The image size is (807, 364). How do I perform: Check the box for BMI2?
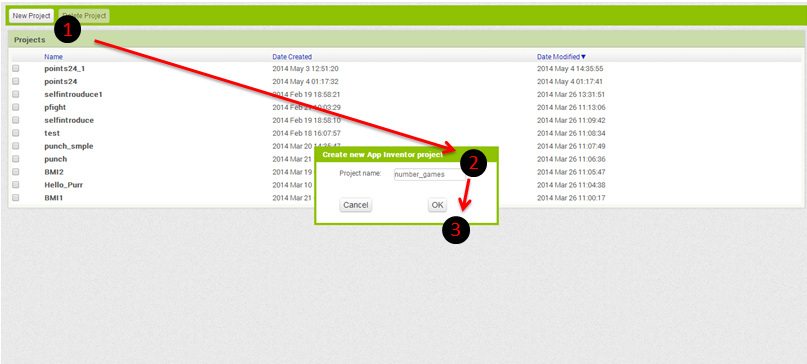click(x=15, y=171)
